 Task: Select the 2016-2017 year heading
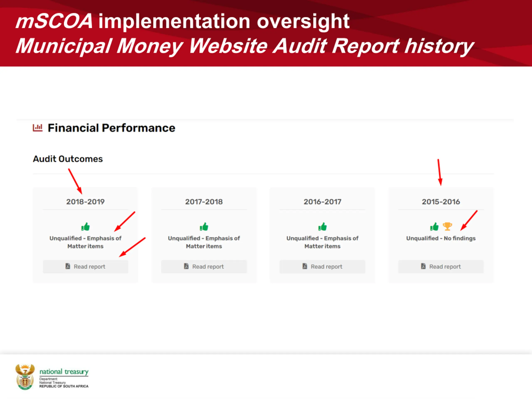pos(322,202)
